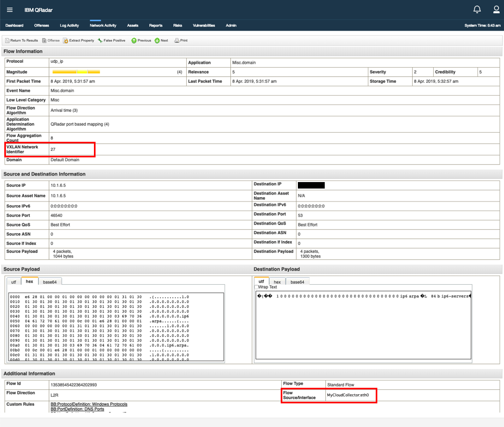Screen dimensions: 504x427
Task: Switch Destination Payload to base64 view
Action: (297, 282)
